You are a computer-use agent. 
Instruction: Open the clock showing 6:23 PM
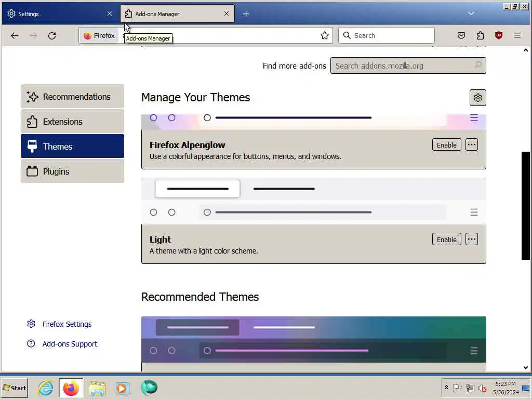506,388
